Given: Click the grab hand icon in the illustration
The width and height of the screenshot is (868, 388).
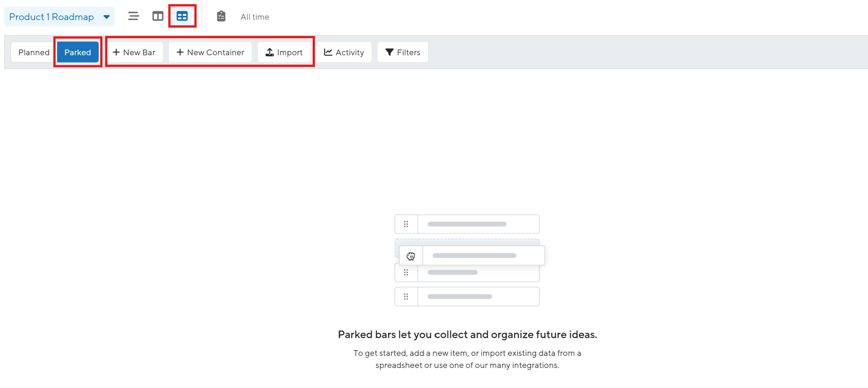Looking at the screenshot, I should click(x=411, y=256).
